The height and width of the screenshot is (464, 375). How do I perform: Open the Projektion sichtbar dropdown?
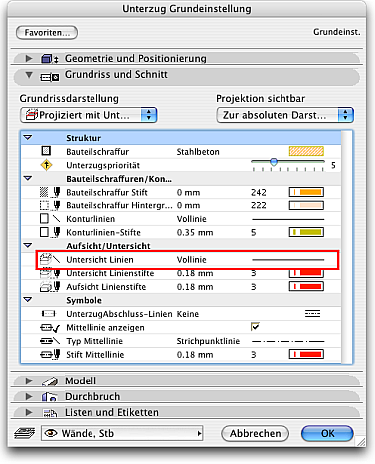(285, 115)
